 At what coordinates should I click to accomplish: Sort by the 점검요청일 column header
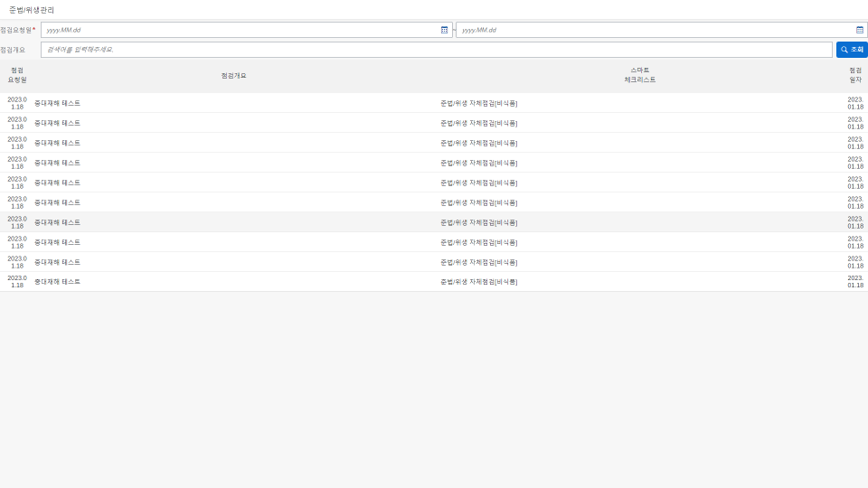[17, 75]
